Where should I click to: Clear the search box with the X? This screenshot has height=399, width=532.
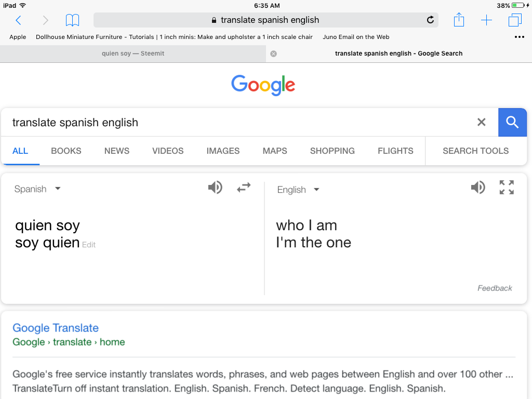(481, 122)
